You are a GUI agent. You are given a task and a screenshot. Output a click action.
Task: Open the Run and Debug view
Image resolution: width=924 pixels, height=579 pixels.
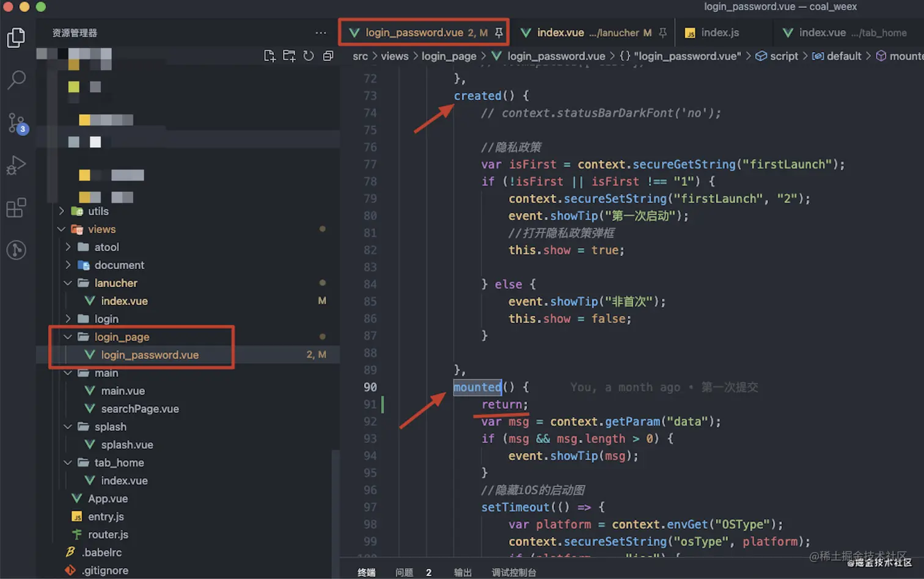point(16,166)
